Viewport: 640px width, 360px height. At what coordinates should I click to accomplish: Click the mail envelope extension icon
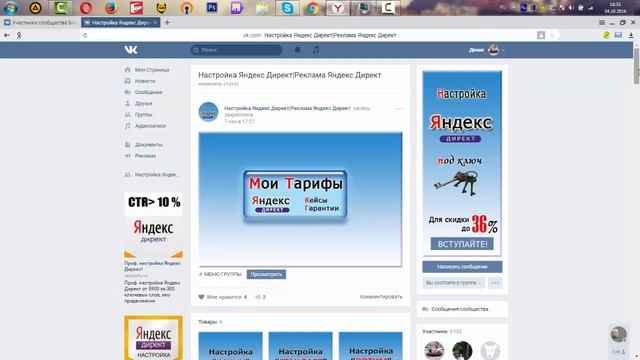click(618, 35)
